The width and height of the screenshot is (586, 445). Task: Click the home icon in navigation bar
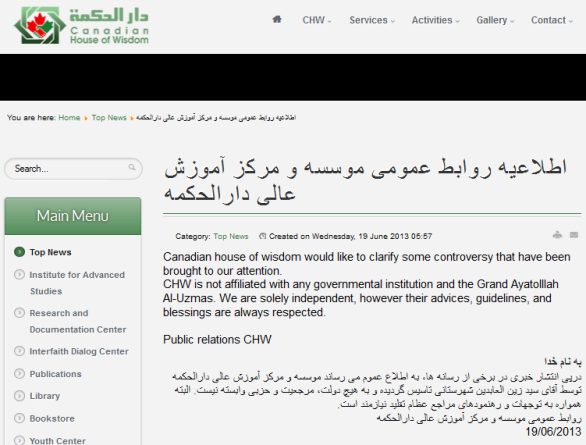(277, 19)
